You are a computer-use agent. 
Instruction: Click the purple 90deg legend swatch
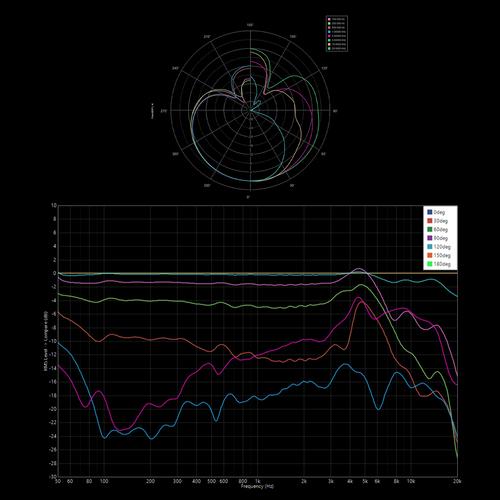430,238
